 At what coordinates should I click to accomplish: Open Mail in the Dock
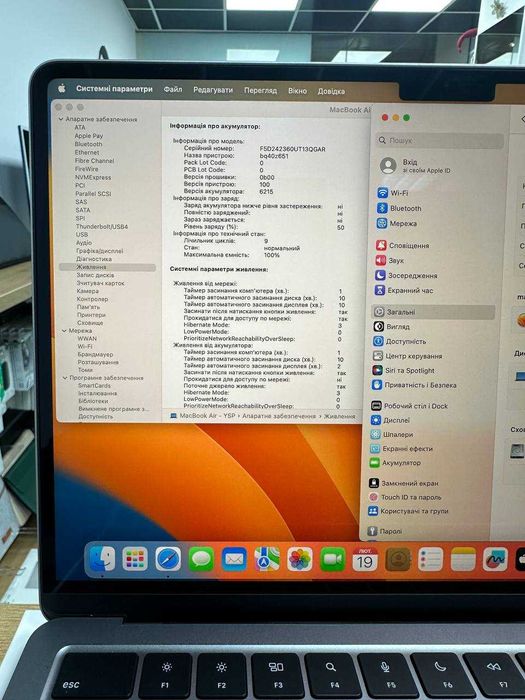click(x=234, y=559)
